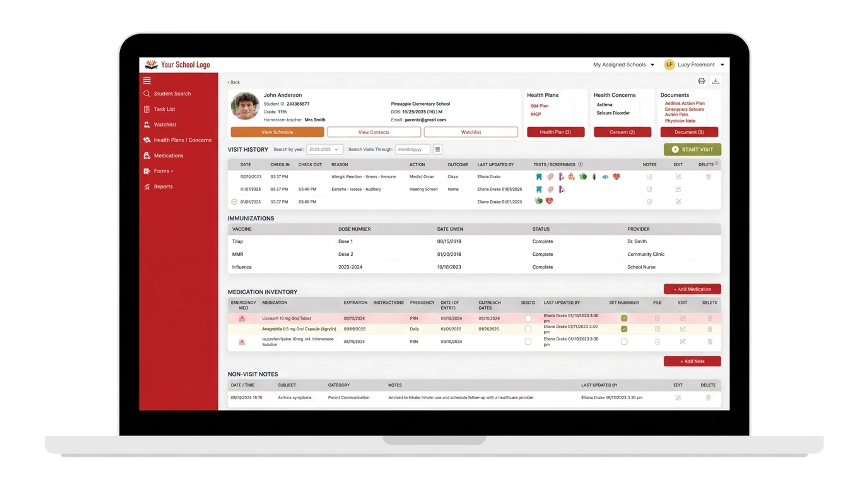The width and height of the screenshot is (868, 485).
Task: Click the Back link
Action: (234, 82)
